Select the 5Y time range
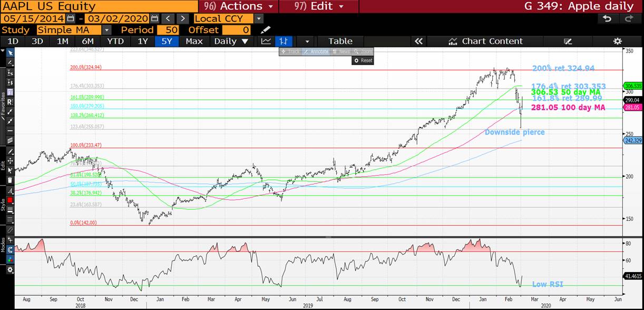The image size is (644, 310). pyautogui.click(x=167, y=41)
